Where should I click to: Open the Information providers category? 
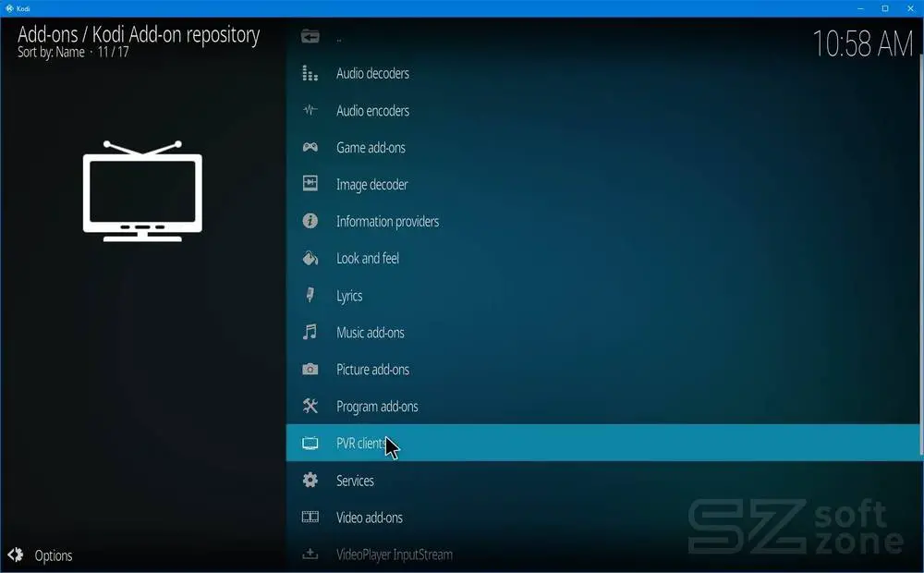click(602, 221)
